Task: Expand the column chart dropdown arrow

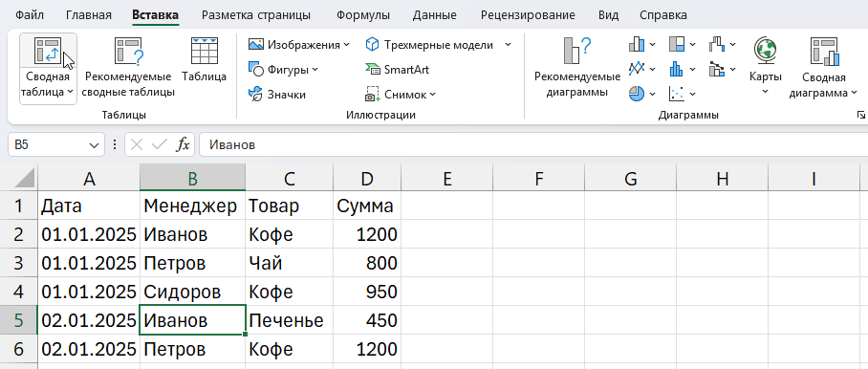Action: click(652, 45)
